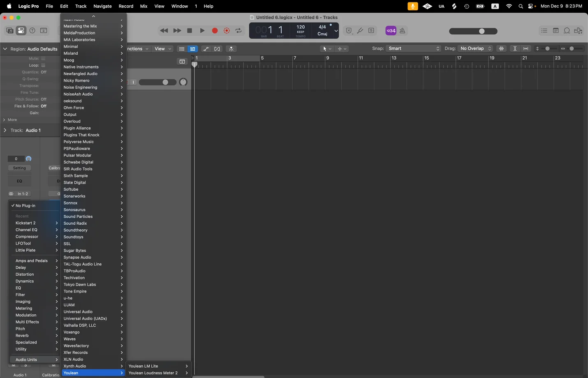Click the Rewind transport button
588x378 pixels.
click(x=164, y=31)
